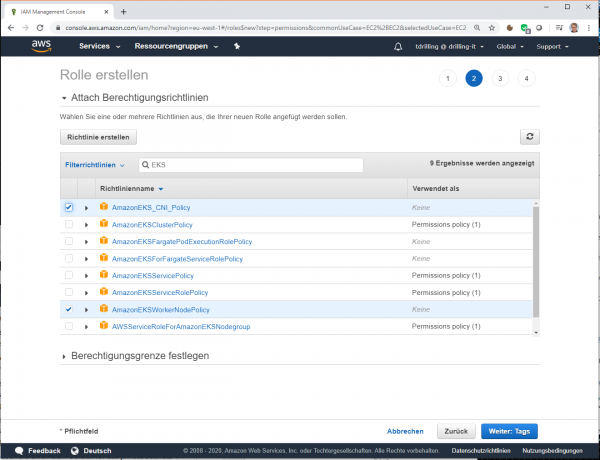The width and height of the screenshot is (600, 460).
Task: Go to wizard step 1
Action: 448,78
